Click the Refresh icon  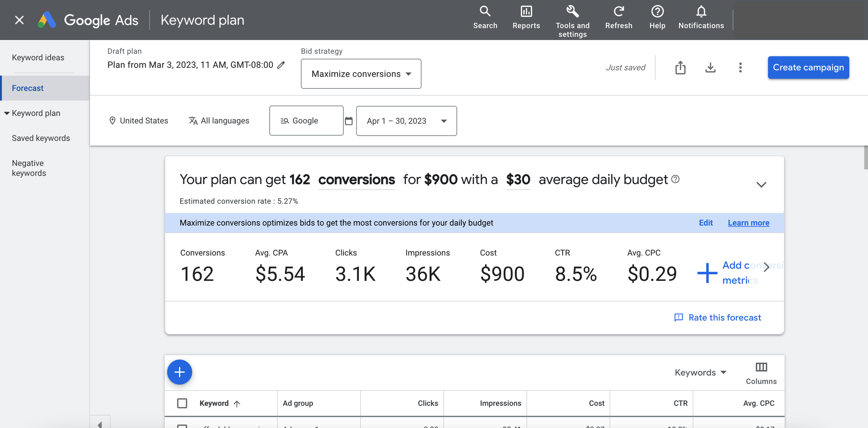point(618,12)
